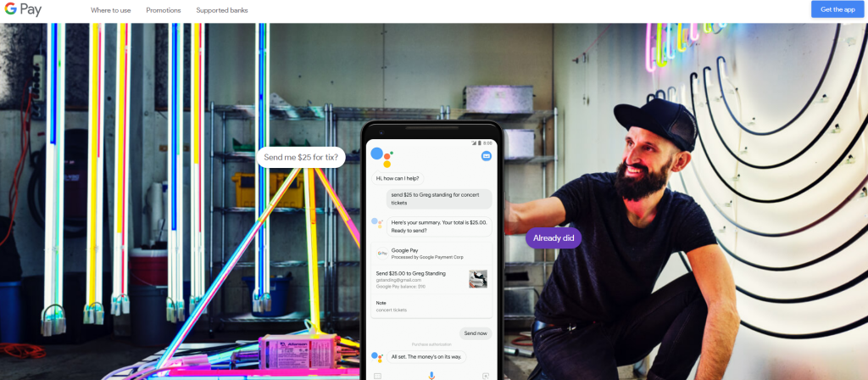Tap the blue card icon at phone top right
The image size is (868, 380).
click(487, 156)
